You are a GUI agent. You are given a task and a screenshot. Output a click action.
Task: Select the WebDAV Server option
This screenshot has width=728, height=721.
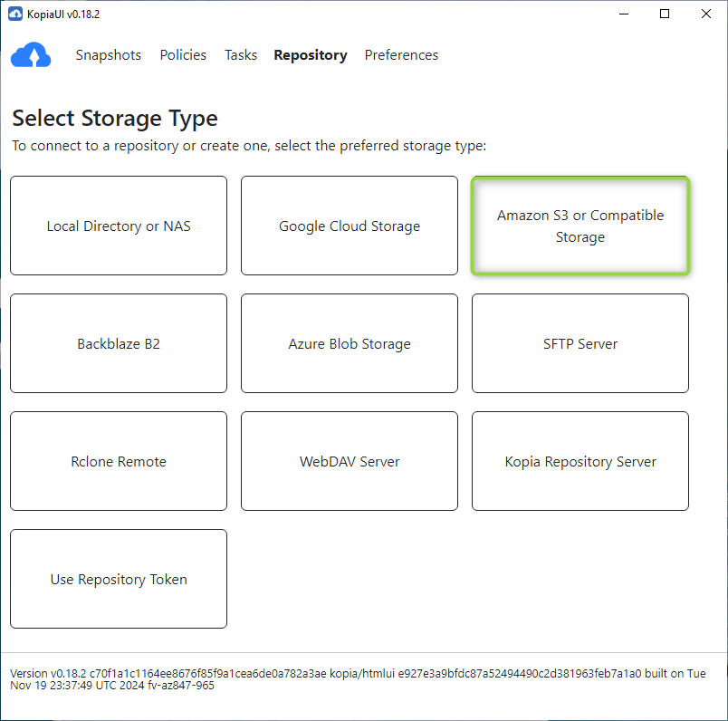(350, 461)
